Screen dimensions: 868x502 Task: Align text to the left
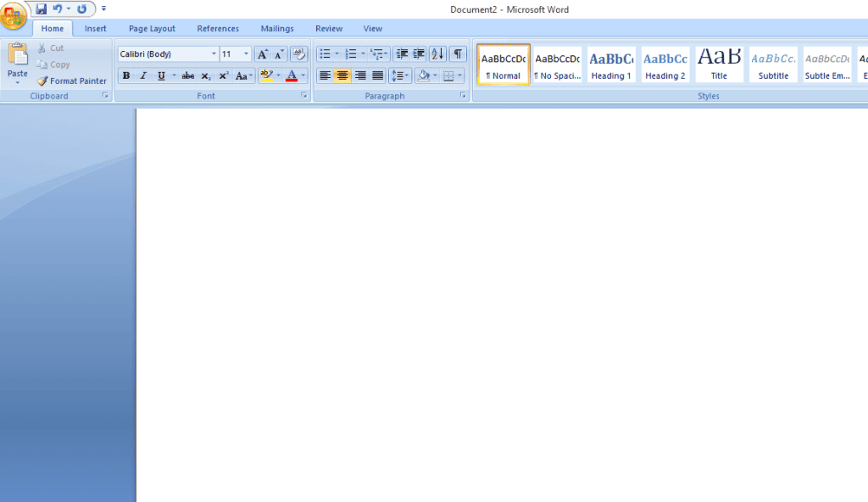325,76
